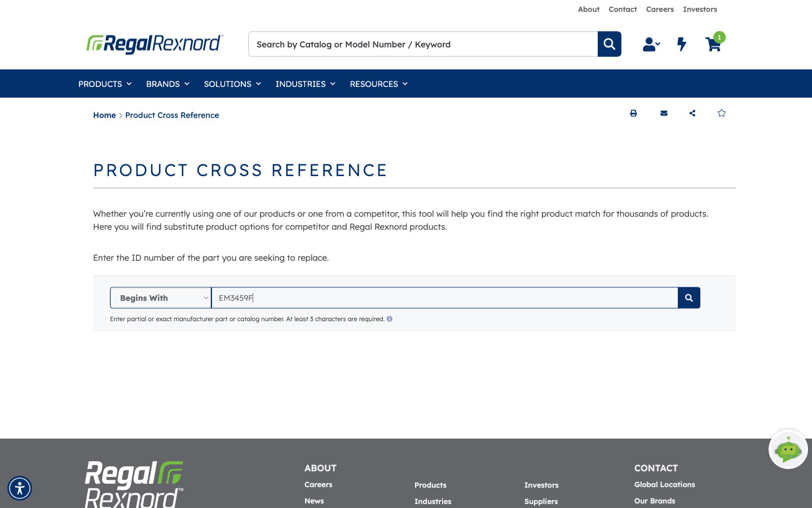
Task: Focus the catalog or model number search field
Action: click(423, 44)
